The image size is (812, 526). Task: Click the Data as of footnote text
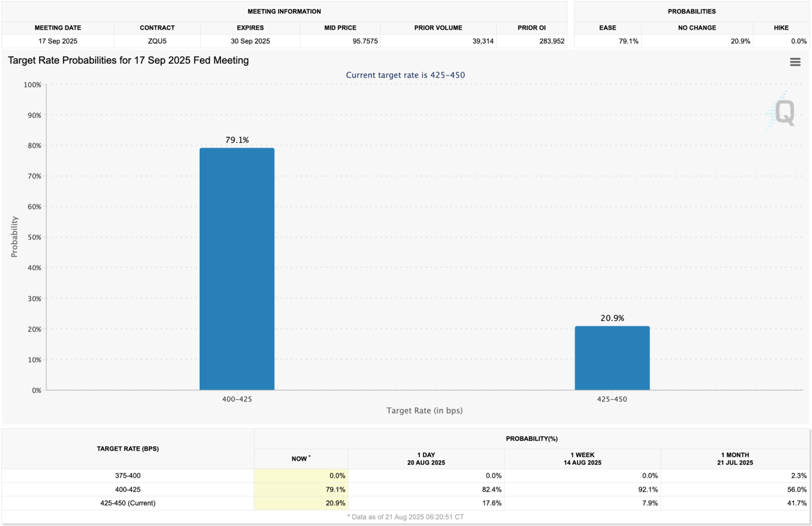[x=406, y=517]
